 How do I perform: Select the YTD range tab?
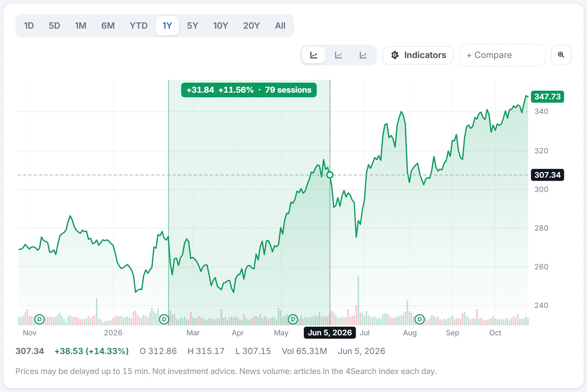click(138, 26)
